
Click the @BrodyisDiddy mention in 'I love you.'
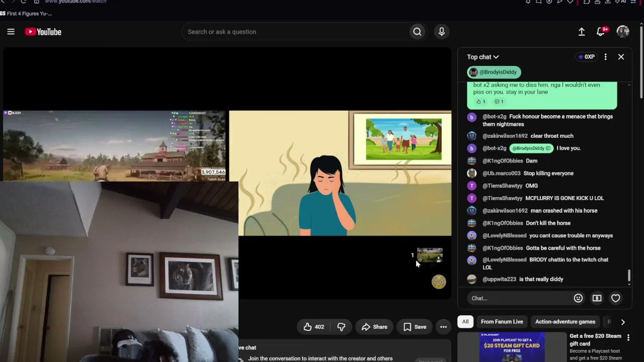point(531,148)
